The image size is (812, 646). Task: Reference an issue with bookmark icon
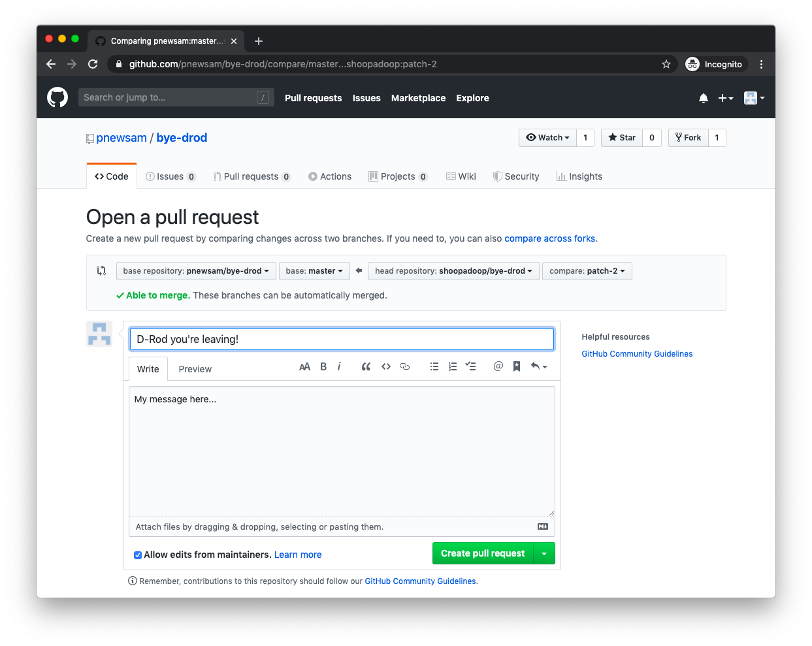click(x=517, y=366)
